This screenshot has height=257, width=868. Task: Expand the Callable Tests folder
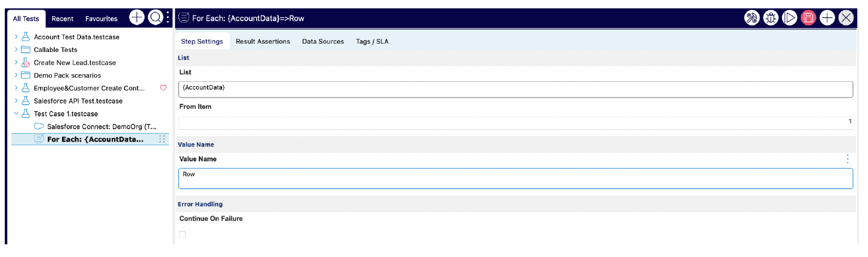(x=16, y=50)
